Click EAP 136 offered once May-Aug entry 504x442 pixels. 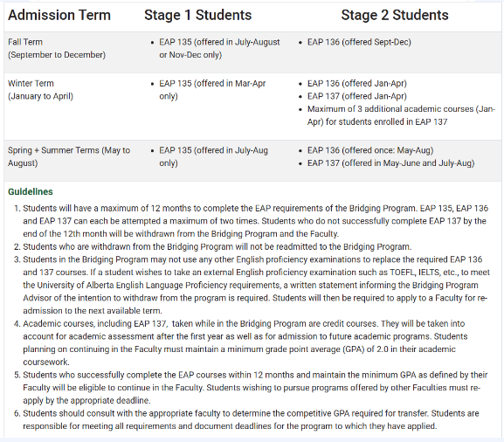click(370, 150)
